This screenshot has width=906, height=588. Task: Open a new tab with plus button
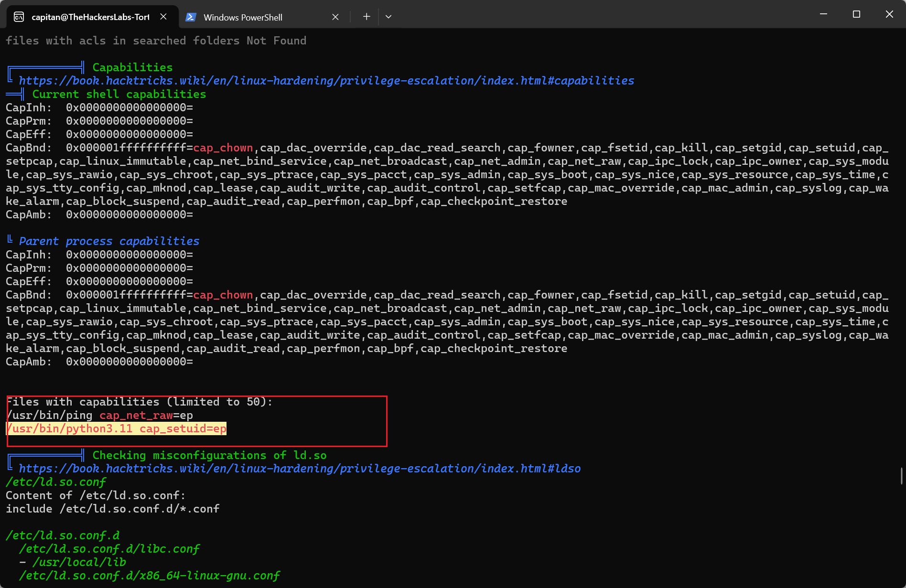[367, 17]
